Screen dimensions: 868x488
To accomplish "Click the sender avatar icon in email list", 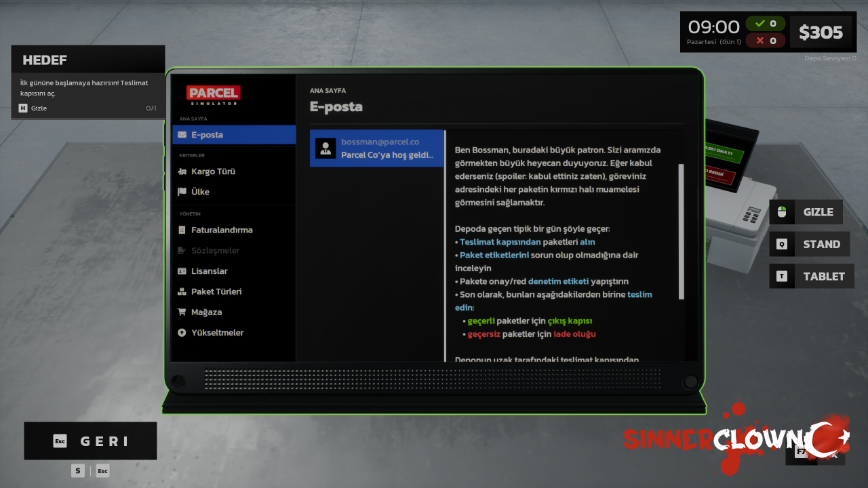I will (326, 148).
